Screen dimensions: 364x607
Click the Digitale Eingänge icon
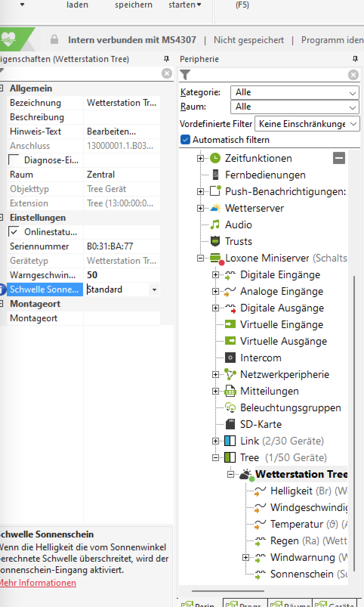coord(230,275)
